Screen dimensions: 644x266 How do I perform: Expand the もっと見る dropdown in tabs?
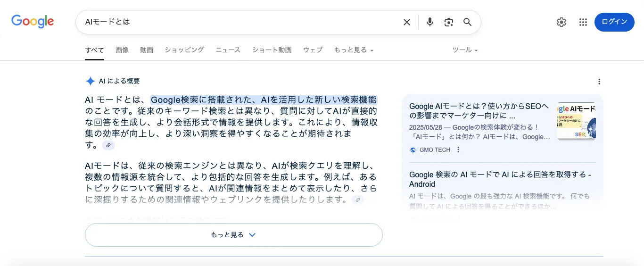pyautogui.click(x=354, y=50)
